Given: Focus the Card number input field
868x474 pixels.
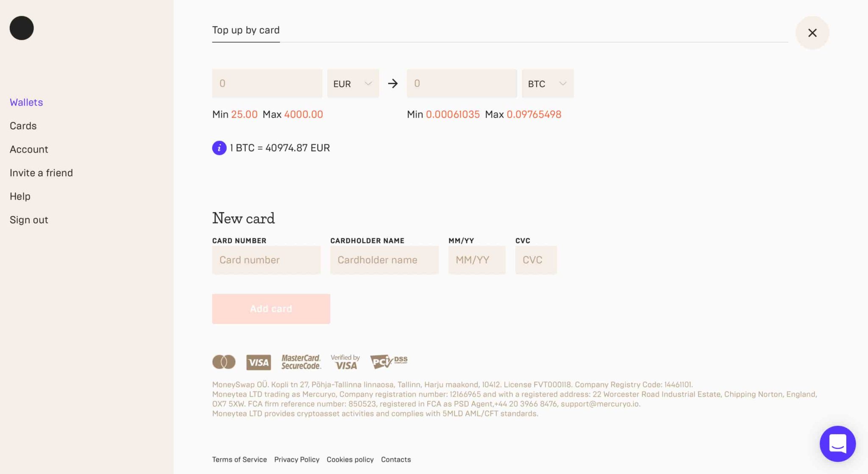Looking at the screenshot, I should coord(266,260).
